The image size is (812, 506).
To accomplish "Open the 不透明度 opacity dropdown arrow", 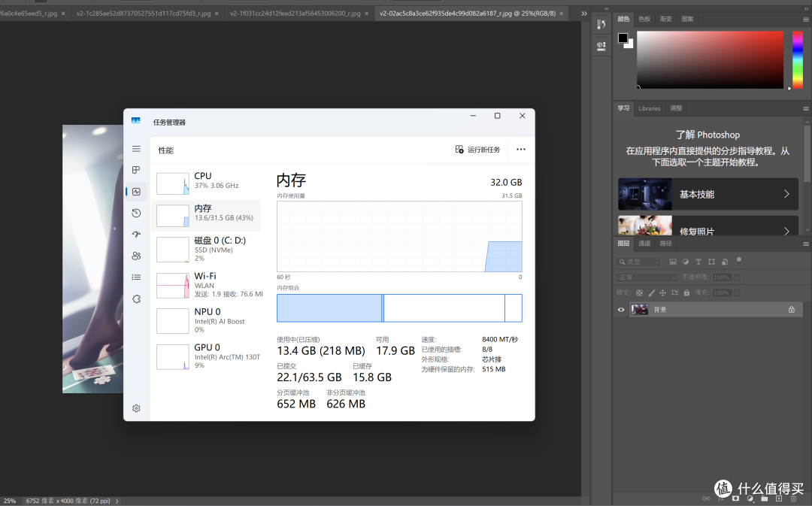I will click(736, 277).
